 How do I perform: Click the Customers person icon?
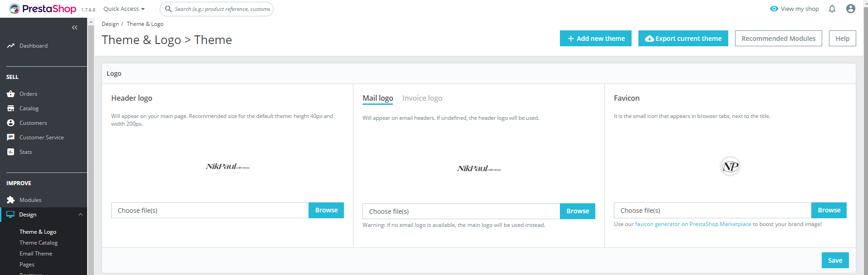(x=11, y=123)
